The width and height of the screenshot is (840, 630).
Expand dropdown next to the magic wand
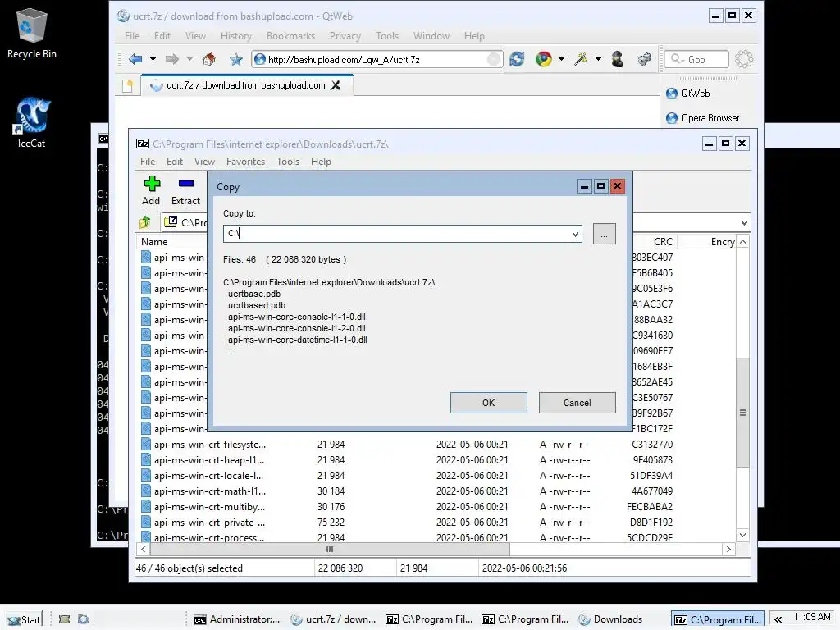[x=598, y=59]
